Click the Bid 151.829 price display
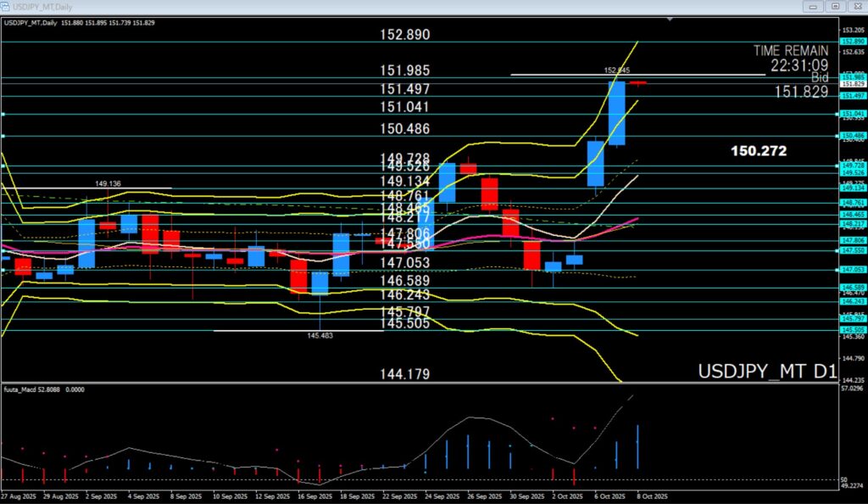Screen dimensions: 868x504 [x=800, y=92]
